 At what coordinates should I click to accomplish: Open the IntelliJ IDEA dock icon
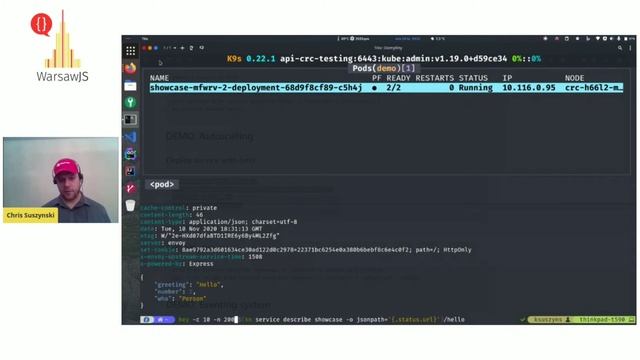tap(131, 171)
